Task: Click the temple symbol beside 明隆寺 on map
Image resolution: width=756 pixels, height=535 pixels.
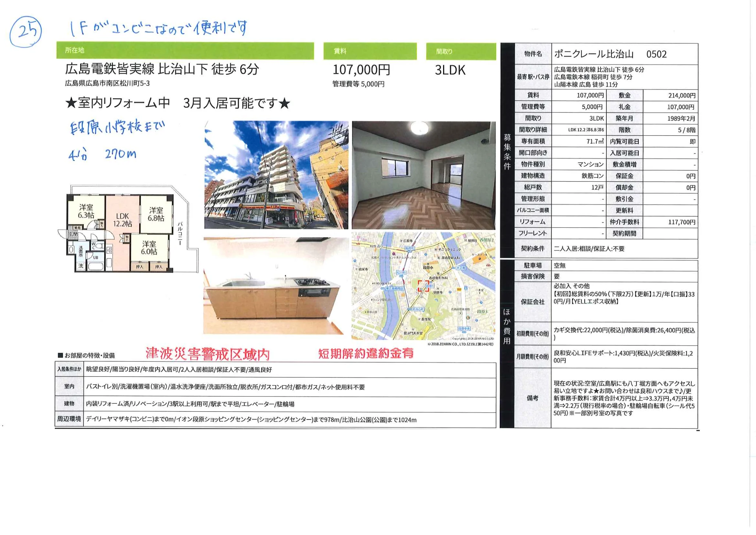Action: [438, 288]
